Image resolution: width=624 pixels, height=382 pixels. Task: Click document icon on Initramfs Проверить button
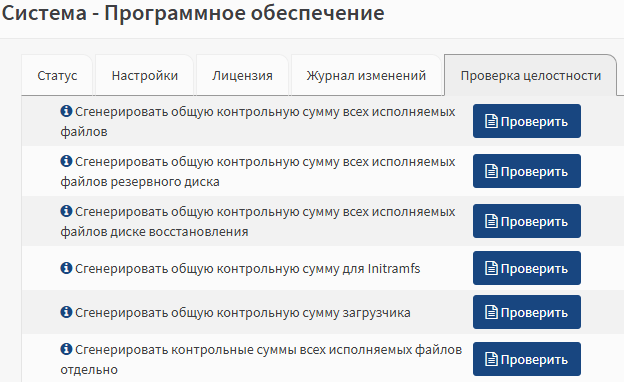click(x=491, y=268)
